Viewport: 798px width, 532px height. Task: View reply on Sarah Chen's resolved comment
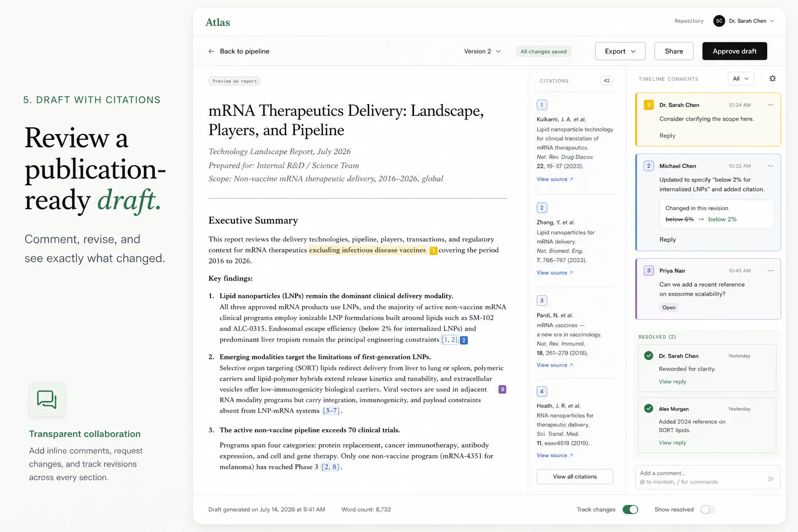[672, 382]
